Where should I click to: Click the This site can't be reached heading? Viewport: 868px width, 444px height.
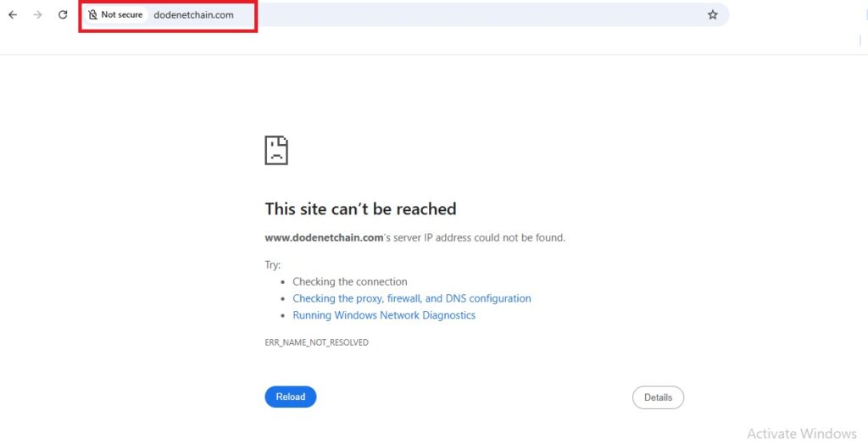click(x=360, y=208)
